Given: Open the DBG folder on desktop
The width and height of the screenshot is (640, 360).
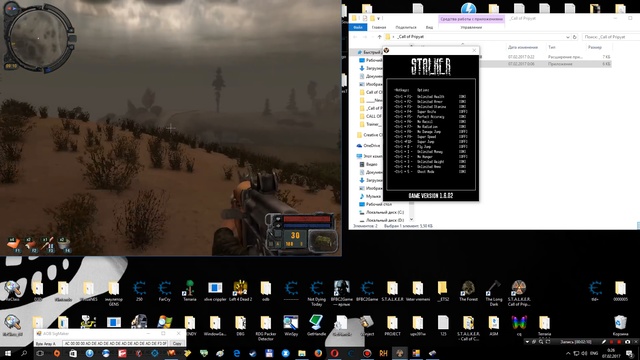Looking at the screenshot, I should point(240,325).
